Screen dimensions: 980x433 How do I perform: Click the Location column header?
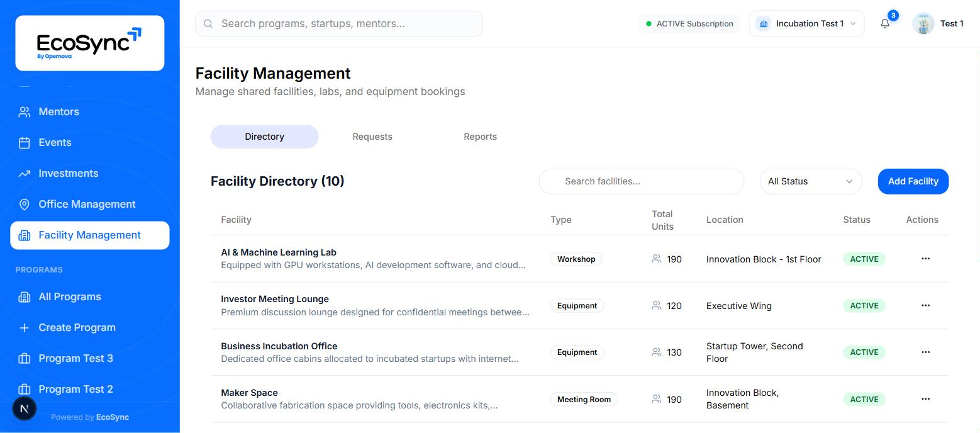pos(725,220)
